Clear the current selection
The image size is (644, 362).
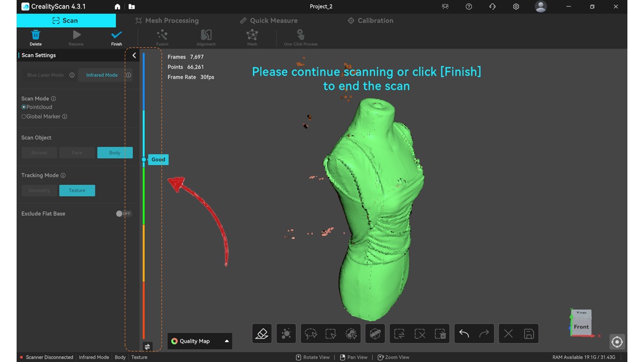[420, 333]
